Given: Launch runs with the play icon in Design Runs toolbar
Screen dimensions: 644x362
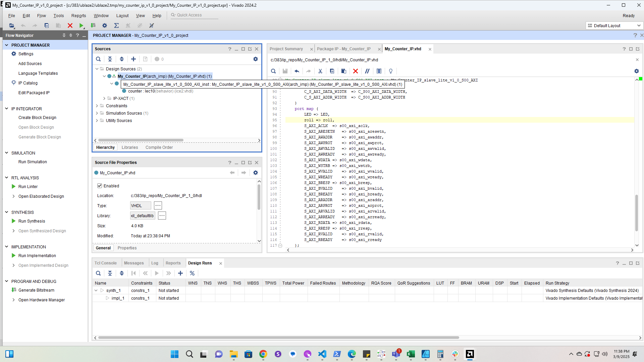Looking at the screenshot, I should click(157, 273).
